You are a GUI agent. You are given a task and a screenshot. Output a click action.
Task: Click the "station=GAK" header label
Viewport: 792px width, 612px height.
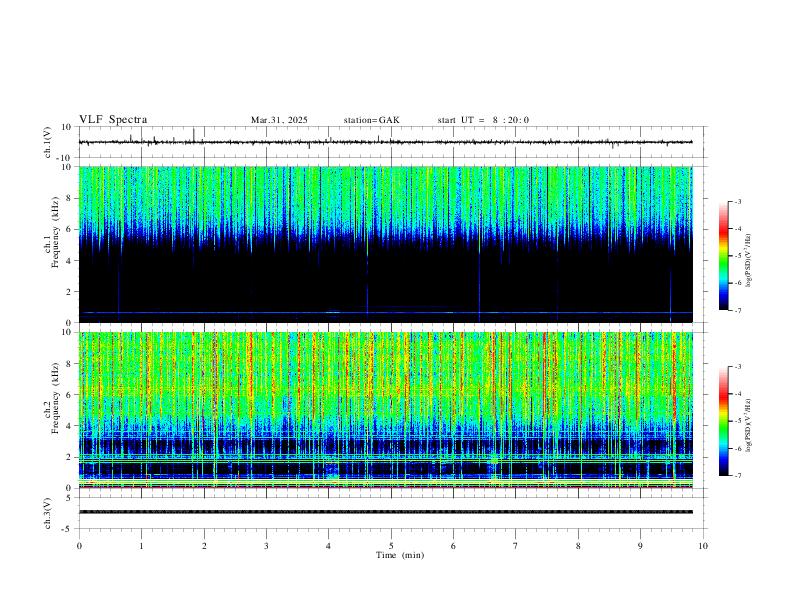pos(372,120)
